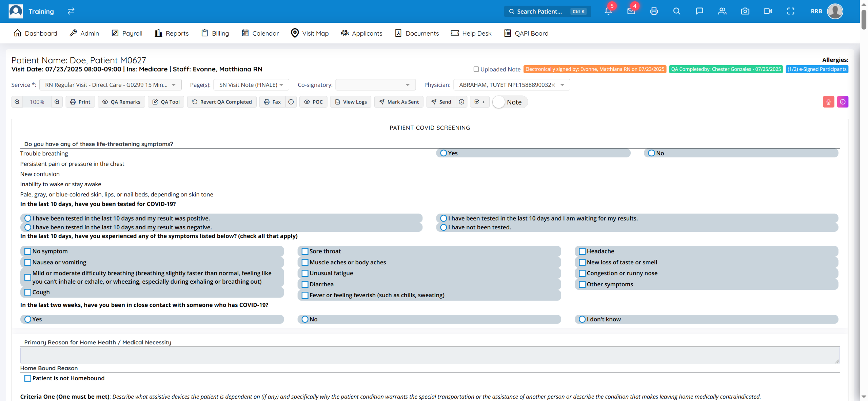Click the red microphone dictation icon
Viewport: 868px width, 401px height.
(x=828, y=102)
